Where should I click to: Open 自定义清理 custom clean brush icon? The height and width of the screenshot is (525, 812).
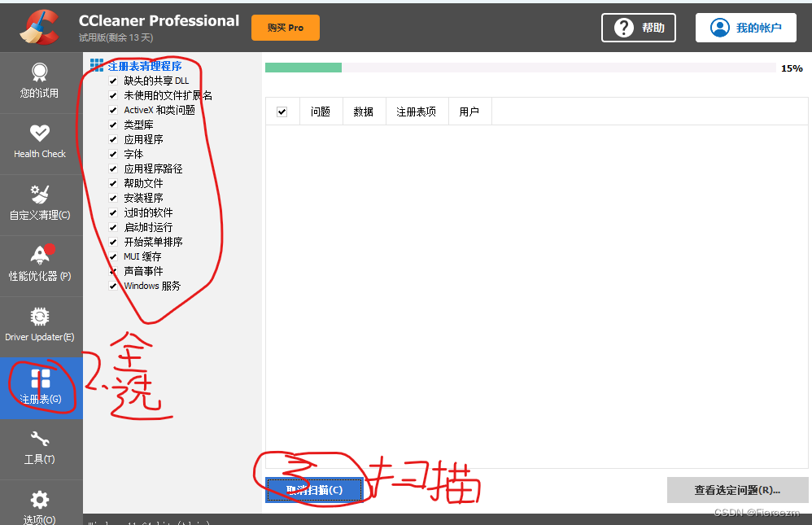[39, 195]
